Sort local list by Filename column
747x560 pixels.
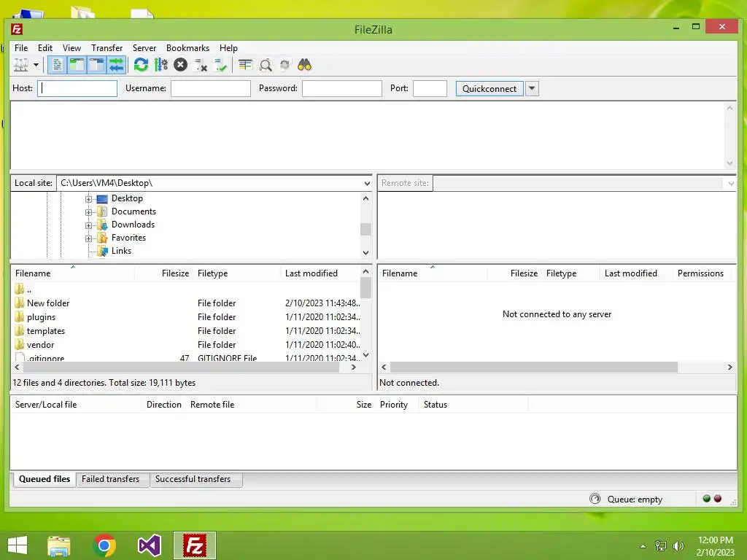click(x=73, y=273)
